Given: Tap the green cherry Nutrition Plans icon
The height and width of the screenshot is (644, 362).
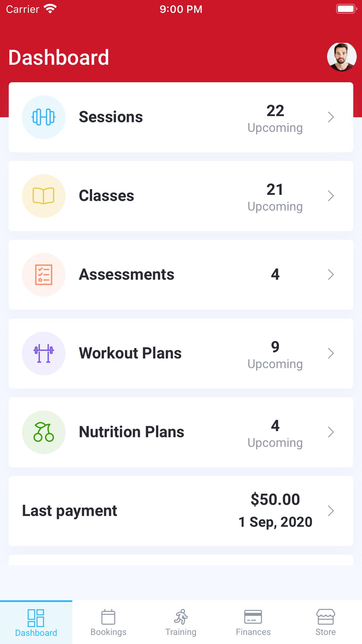Looking at the screenshot, I should tap(44, 432).
